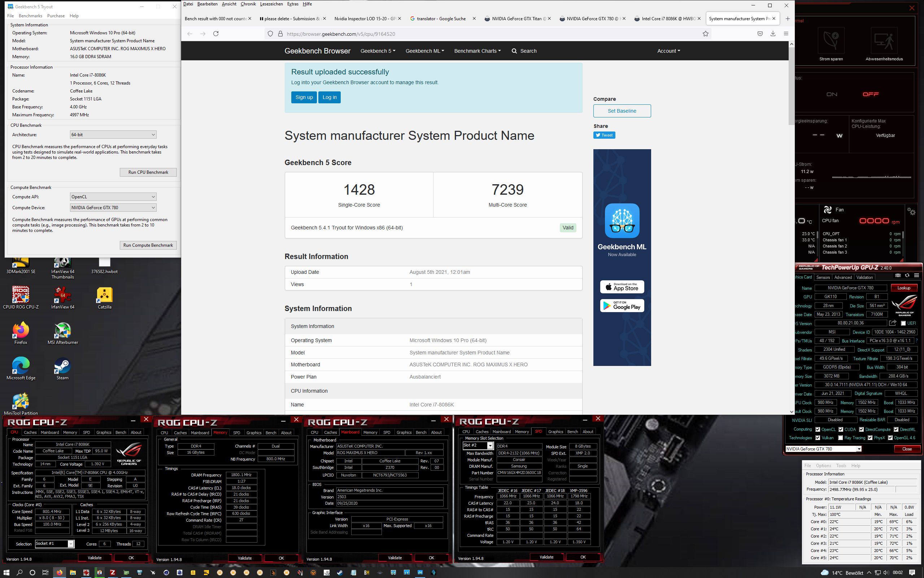Open Slot #2 dropdown in CPU-Z SPD

[x=478, y=445]
